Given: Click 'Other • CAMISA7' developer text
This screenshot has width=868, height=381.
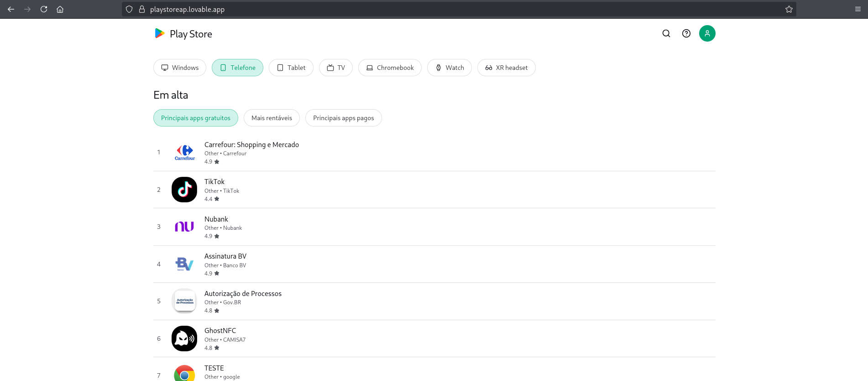Looking at the screenshot, I should click(225, 340).
